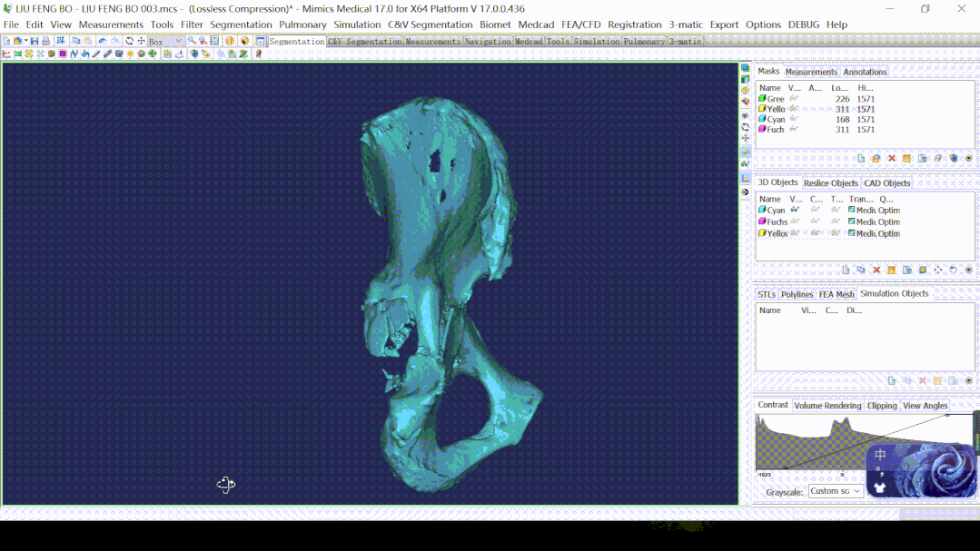
Task: Toggle visibility glasses for Green mask
Action: pos(794,99)
